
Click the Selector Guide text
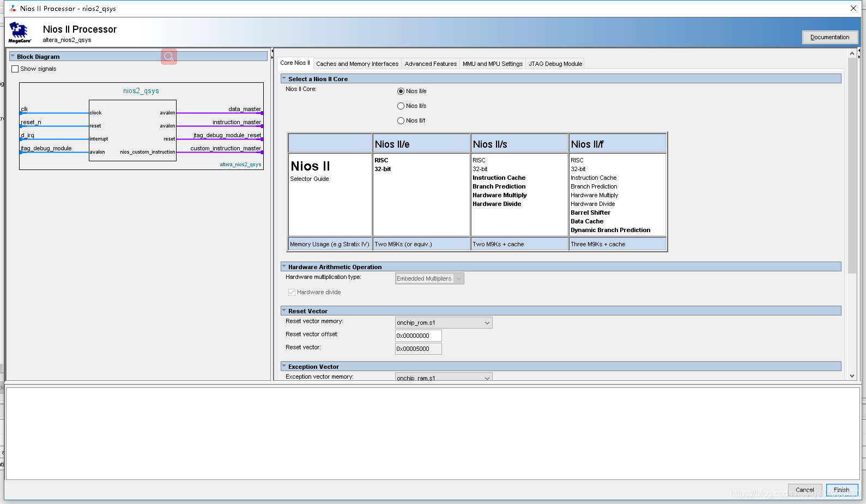point(310,179)
